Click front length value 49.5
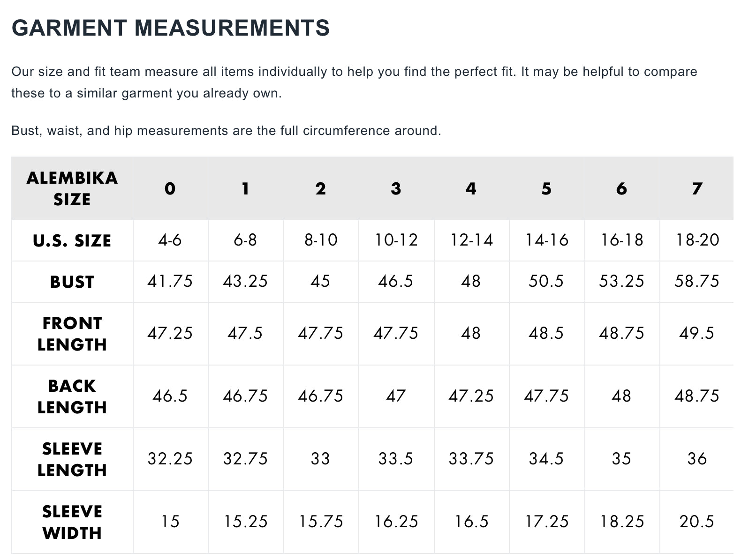The image size is (741, 560). (x=697, y=333)
